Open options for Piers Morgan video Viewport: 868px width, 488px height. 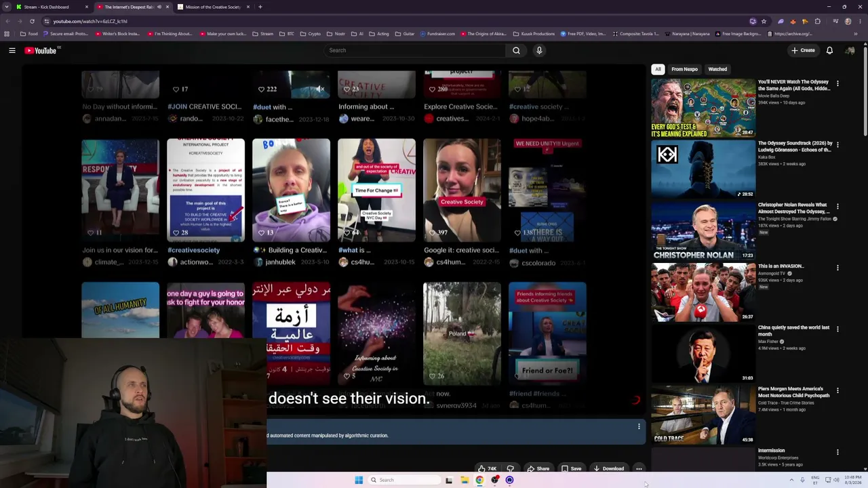click(837, 390)
